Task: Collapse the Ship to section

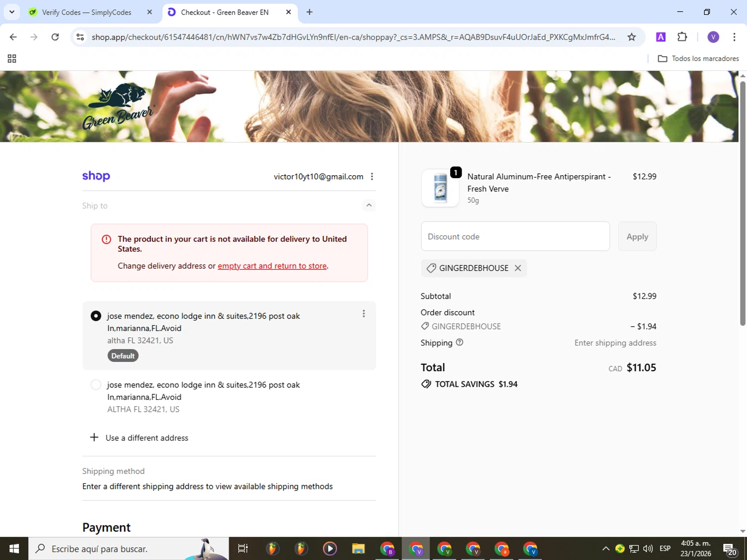Action: point(369,205)
